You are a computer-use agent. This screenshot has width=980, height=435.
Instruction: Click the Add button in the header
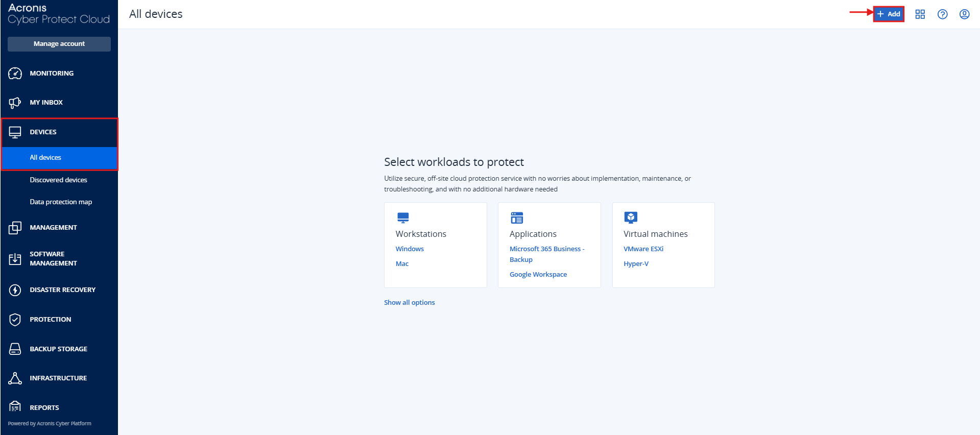pos(889,14)
